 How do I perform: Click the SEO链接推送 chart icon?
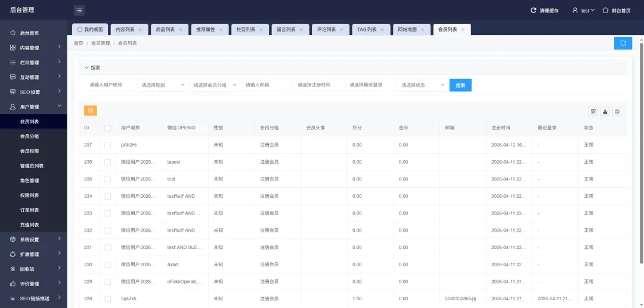coord(13,298)
